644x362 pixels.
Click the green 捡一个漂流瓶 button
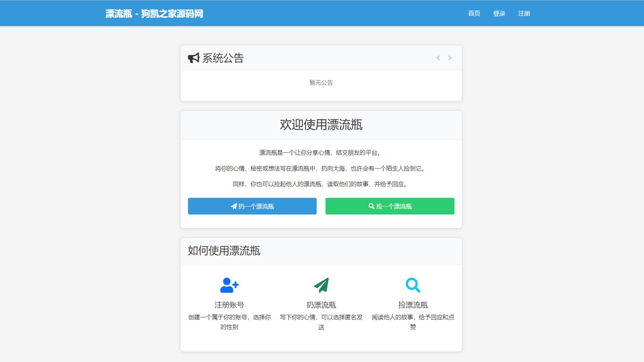pos(390,206)
